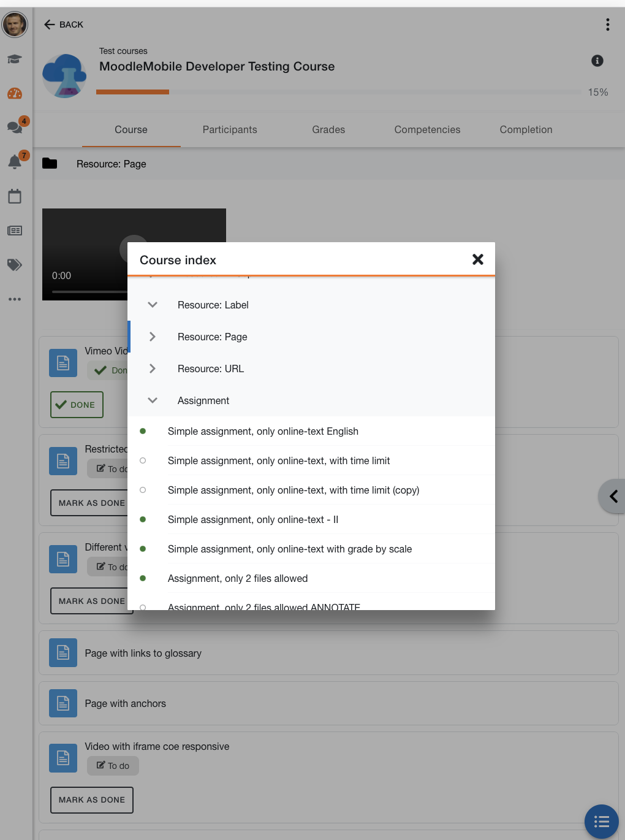Close the Course index dialog
Screen dimensions: 625x840
[478, 259]
